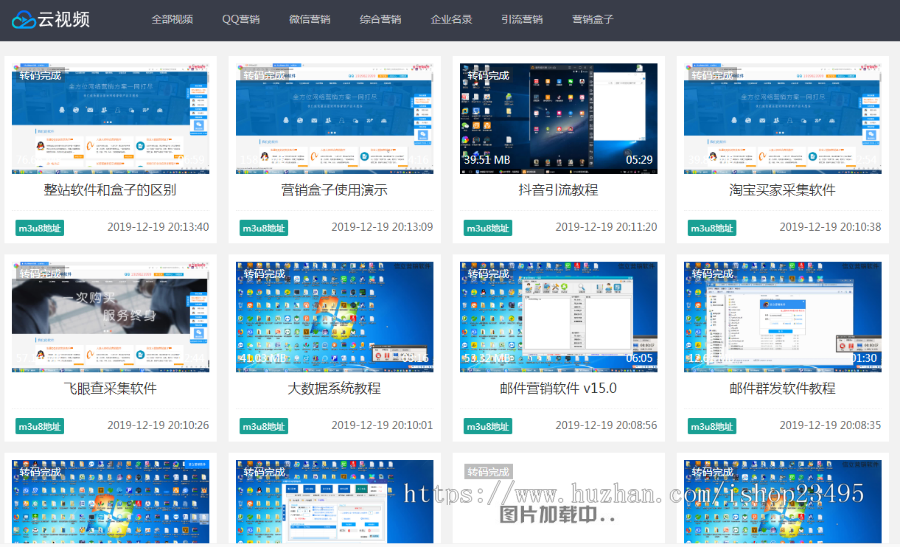The width and height of the screenshot is (900, 547).
Task: Click m3u8地址 button for 整站软件和盒子的区别
Action: (40, 228)
